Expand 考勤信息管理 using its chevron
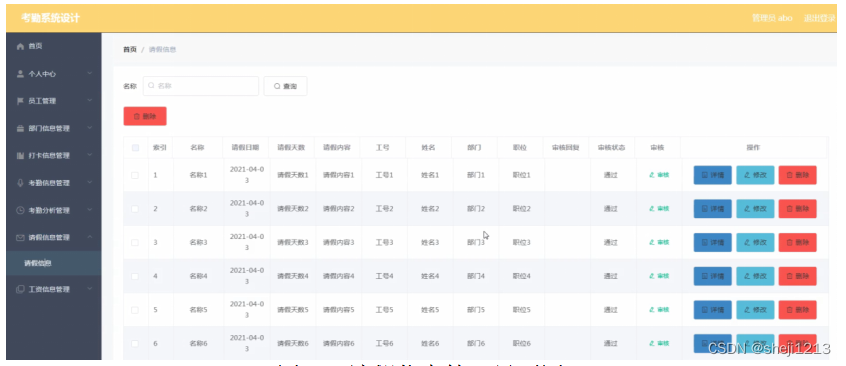Viewport: 846px width, 366px height. [90, 182]
